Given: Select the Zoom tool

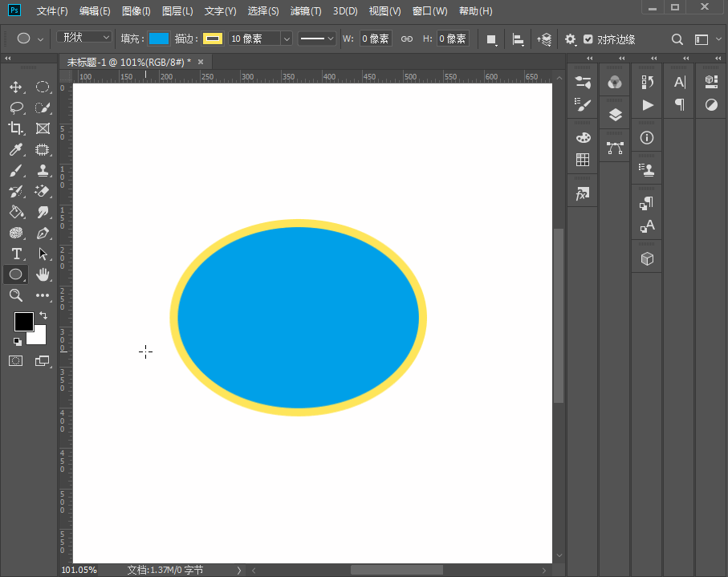Looking at the screenshot, I should tap(16, 295).
